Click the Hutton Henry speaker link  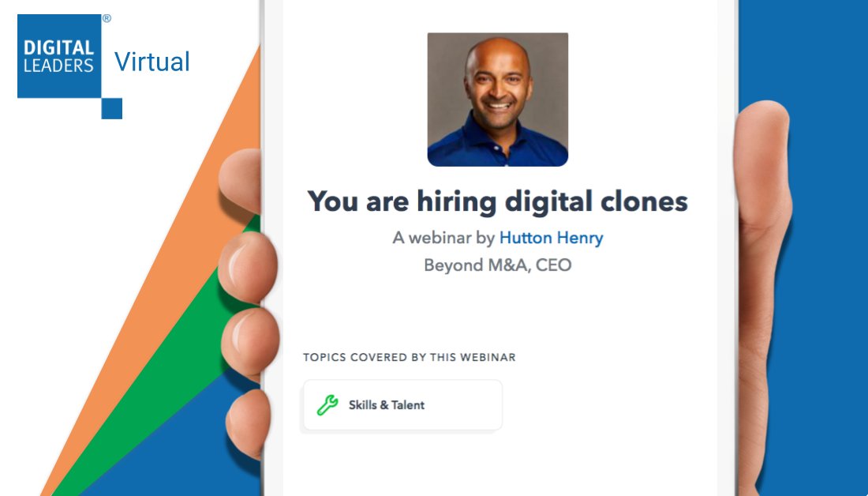551,238
